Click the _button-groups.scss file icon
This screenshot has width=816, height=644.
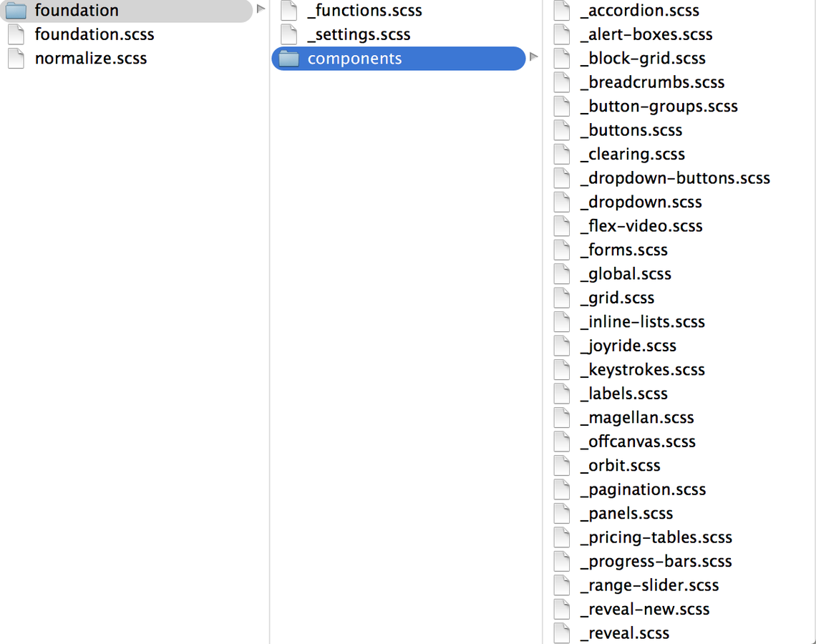coord(561,106)
